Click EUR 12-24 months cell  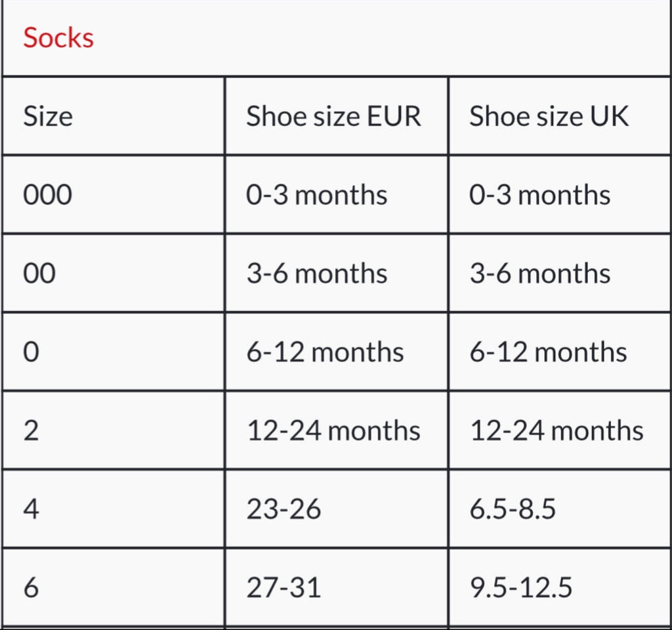tap(333, 431)
